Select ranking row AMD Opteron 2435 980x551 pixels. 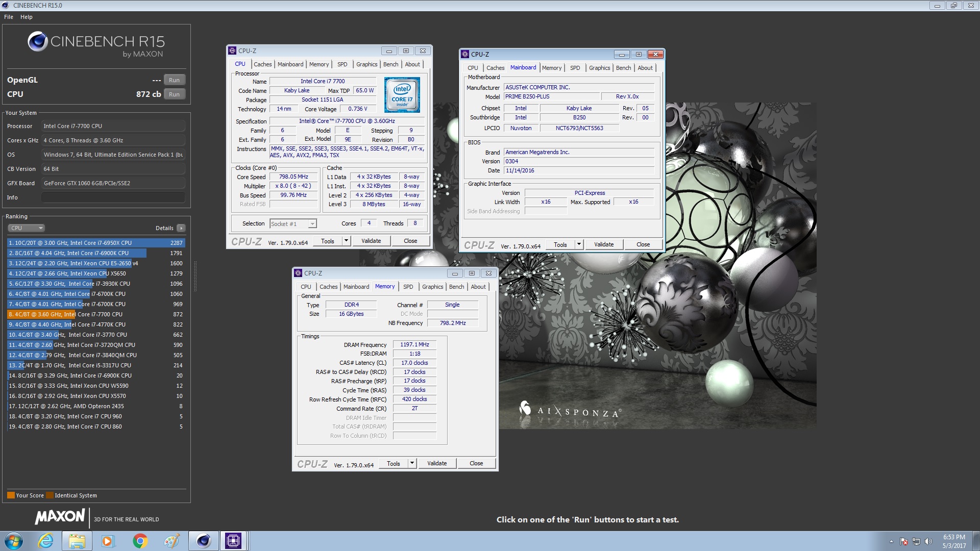click(96, 406)
